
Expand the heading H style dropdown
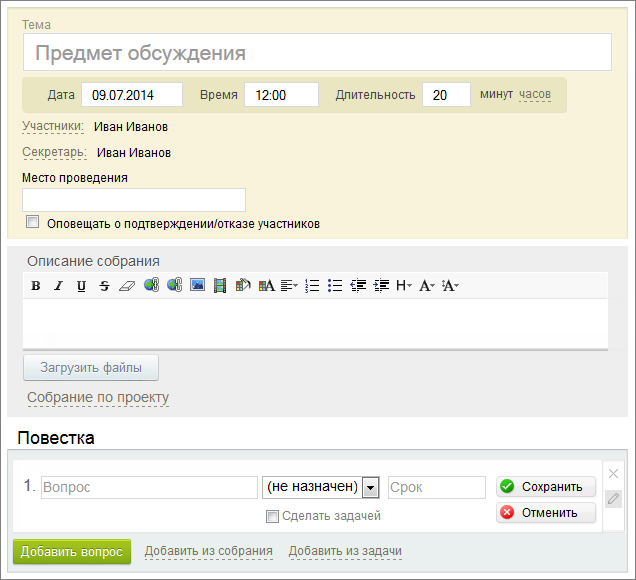(404, 286)
